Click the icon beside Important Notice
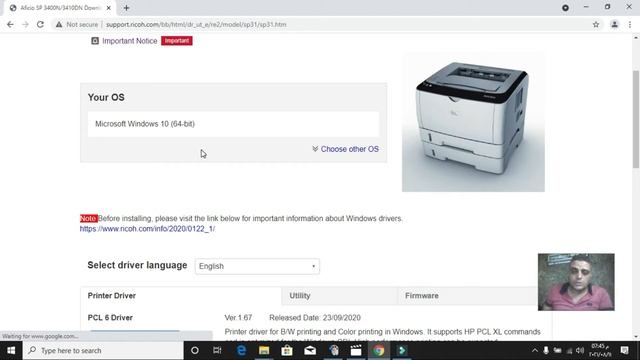The width and height of the screenshot is (640, 360). click(95, 41)
